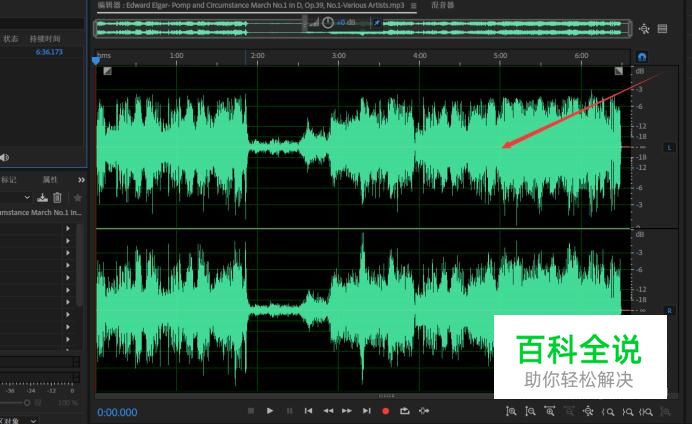Click the save preset download icon
The height and width of the screenshot is (424, 692).
click(42, 198)
